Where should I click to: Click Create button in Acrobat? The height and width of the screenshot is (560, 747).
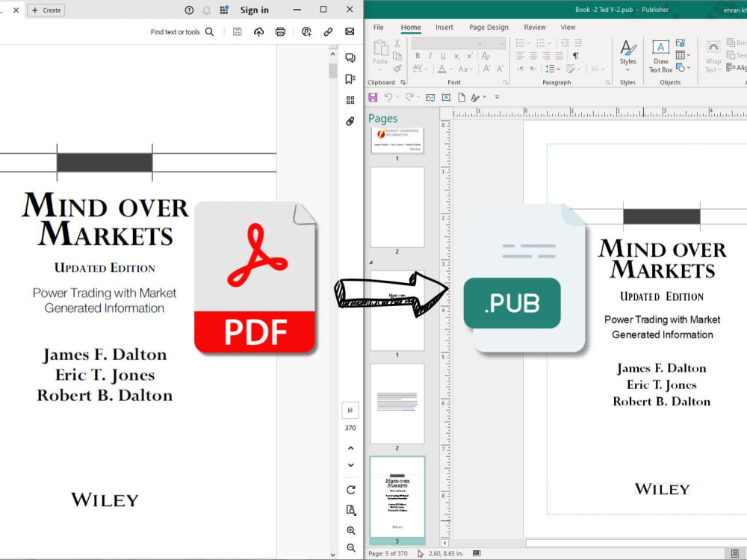[x=46, y=10]
